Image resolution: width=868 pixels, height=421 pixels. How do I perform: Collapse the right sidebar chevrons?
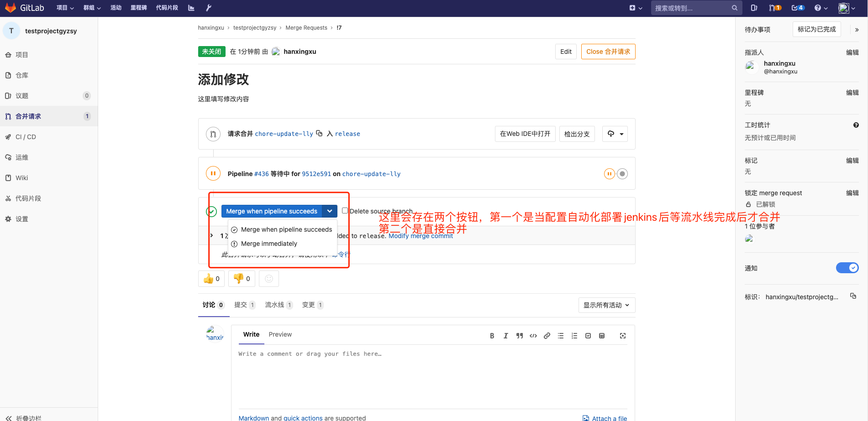pos(857,30)
